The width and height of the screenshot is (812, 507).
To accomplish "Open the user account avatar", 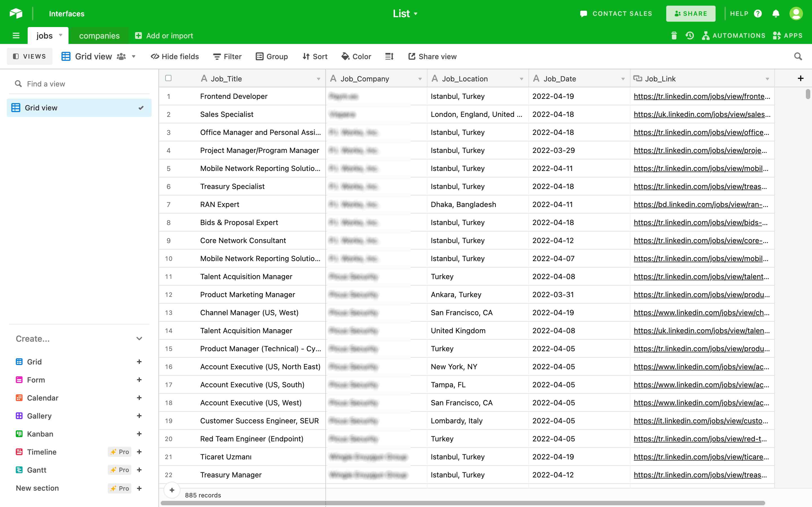I will coord(796,14).
